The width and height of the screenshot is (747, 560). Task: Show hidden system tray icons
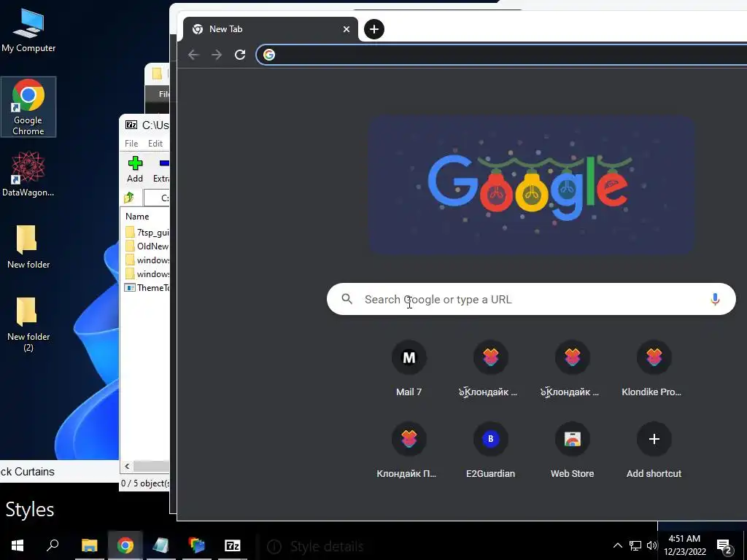(x=617, y=545)
